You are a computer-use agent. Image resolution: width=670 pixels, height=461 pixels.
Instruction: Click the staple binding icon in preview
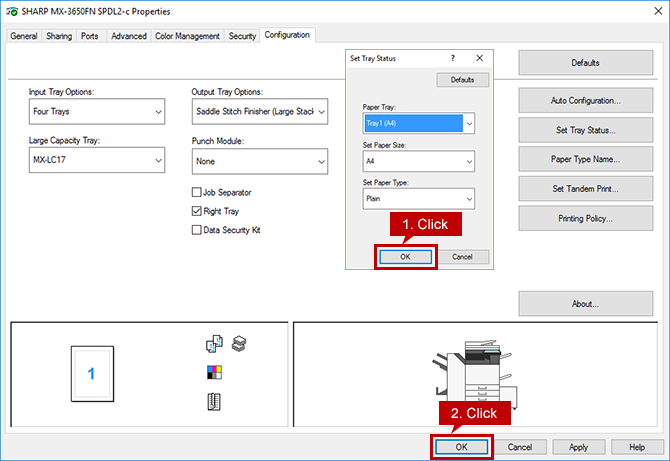coord(214,402)
